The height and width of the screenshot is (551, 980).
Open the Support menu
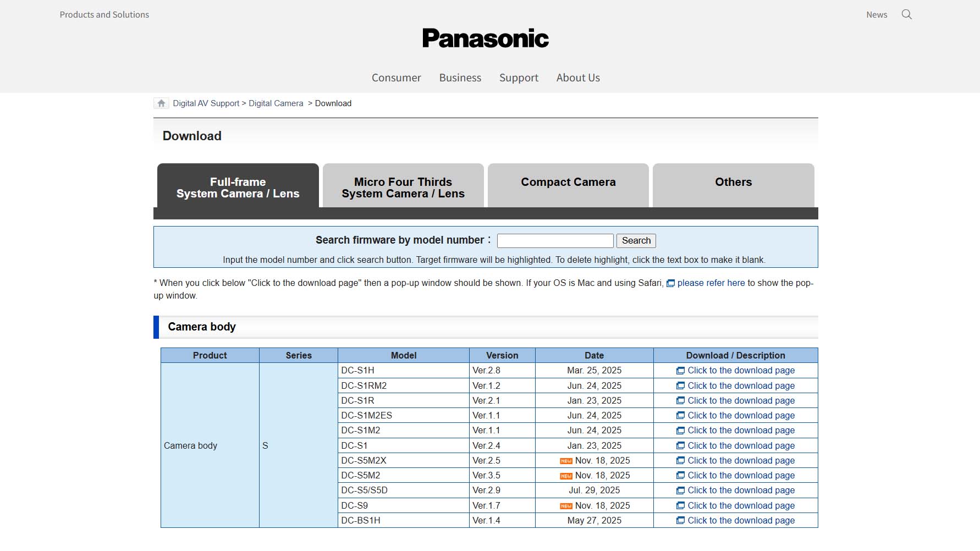click(x=519, y=78)
